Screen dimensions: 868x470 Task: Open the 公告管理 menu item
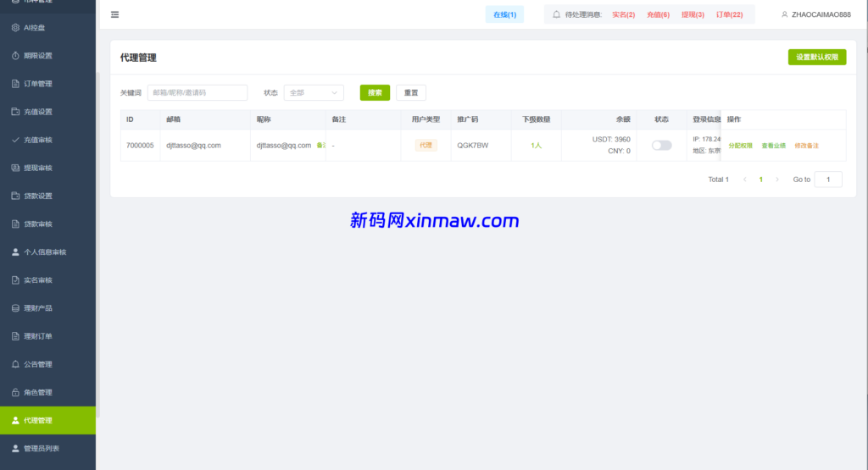[47, 364]
